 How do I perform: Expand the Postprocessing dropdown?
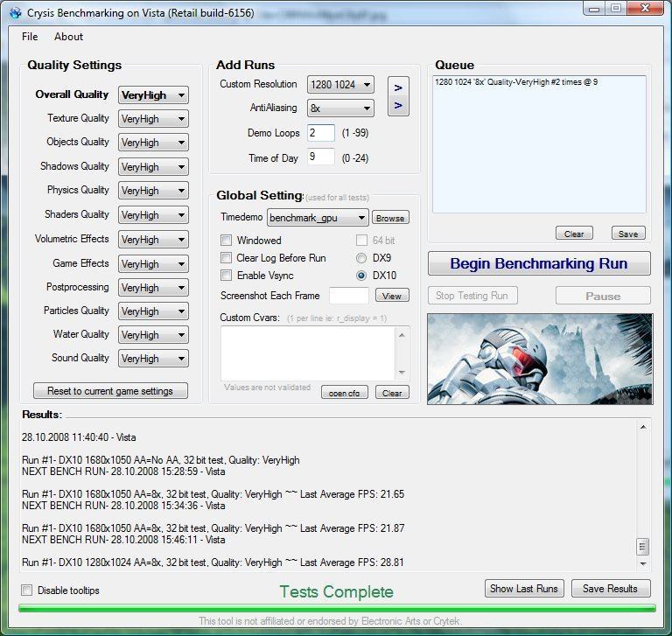(153, 288)
